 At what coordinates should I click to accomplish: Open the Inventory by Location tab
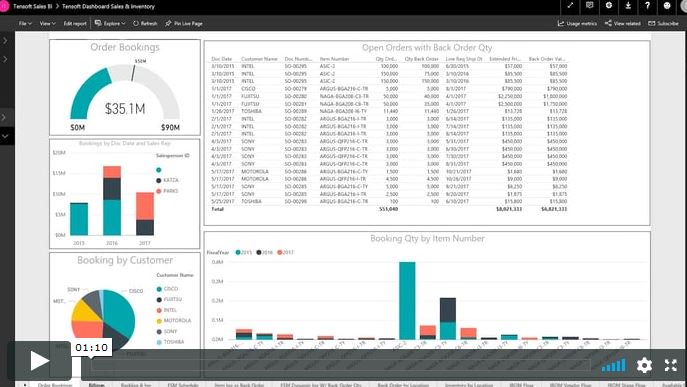point(469,385)
